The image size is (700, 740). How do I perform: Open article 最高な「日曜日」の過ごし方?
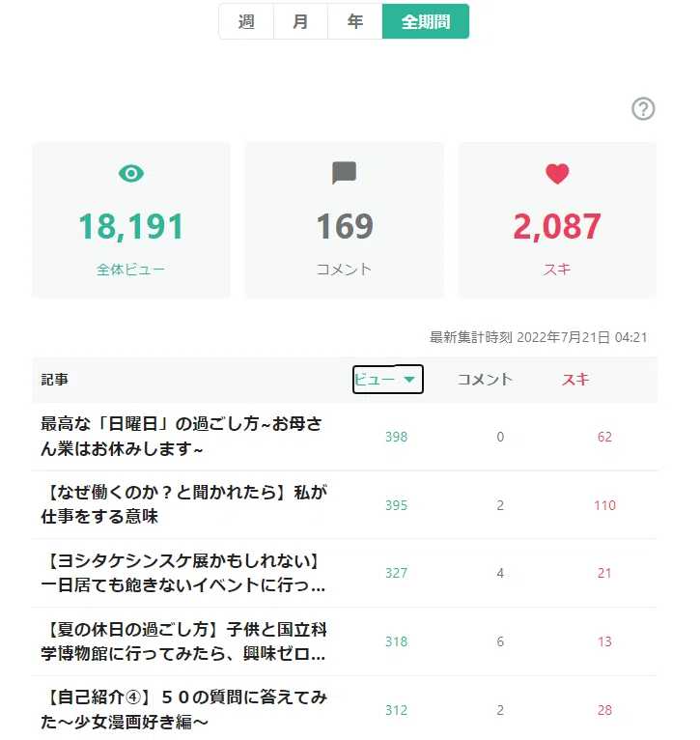(182, 436)
